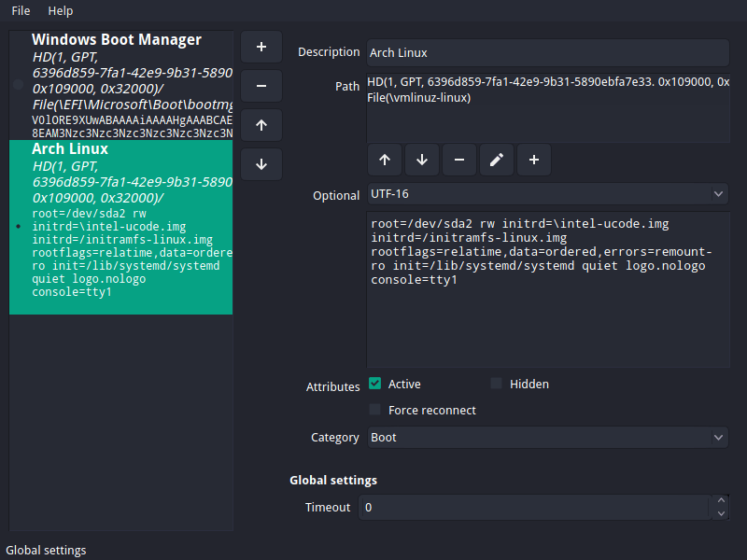Increment the Timeout value with the spinner
747x560 pixels.
coord(719,502)
